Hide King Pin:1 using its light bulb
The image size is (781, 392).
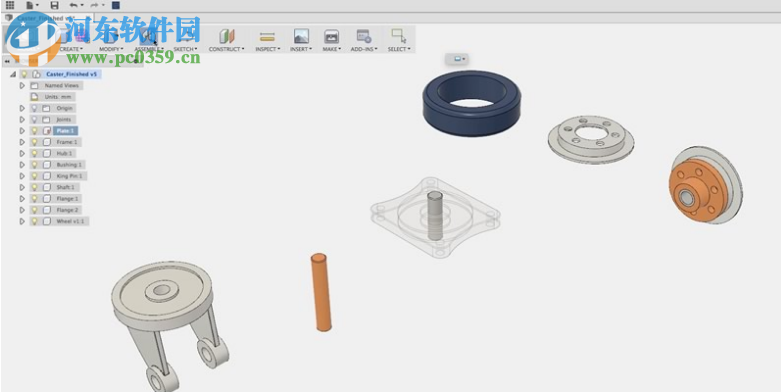pos(34,176)
